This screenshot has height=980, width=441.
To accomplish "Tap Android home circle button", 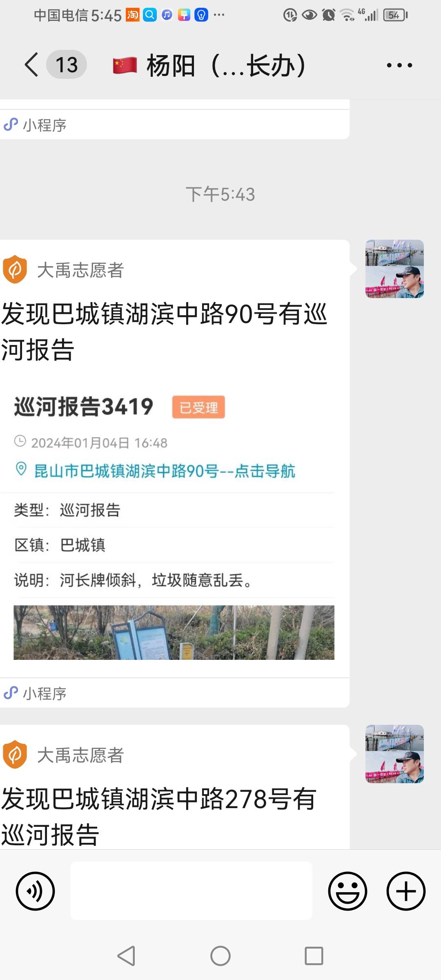I will pyautogui.click(x=220, y=956).
